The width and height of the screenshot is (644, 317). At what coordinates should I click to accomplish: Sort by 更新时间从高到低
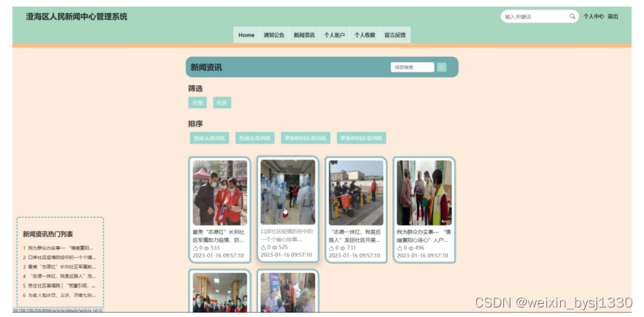pyautogui.click(x=306, y=138)
